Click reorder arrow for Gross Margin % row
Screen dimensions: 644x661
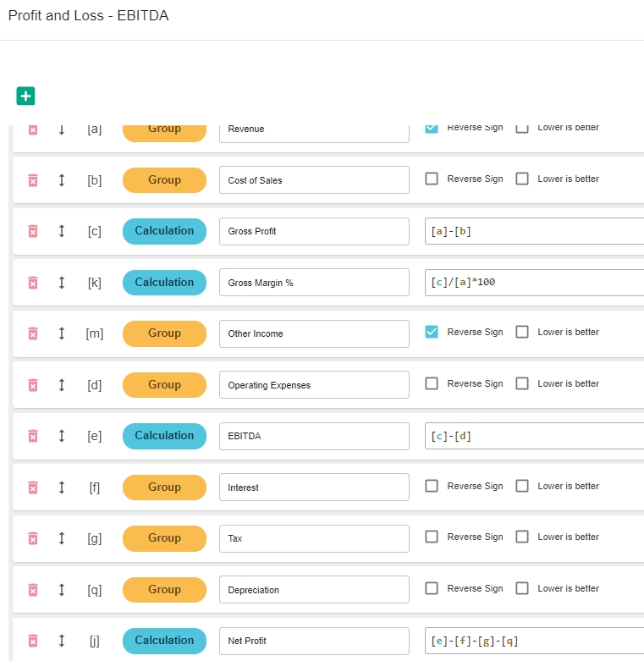[x=62, y=283]
